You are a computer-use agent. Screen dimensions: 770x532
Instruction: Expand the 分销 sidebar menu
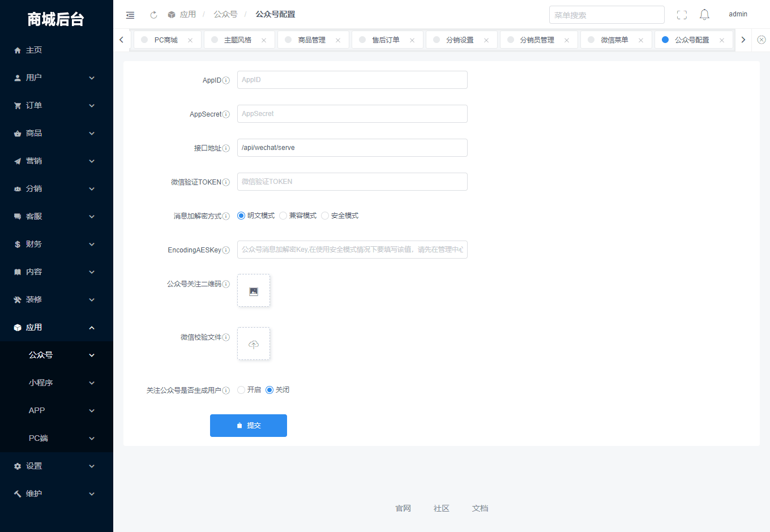coord(57,188)
